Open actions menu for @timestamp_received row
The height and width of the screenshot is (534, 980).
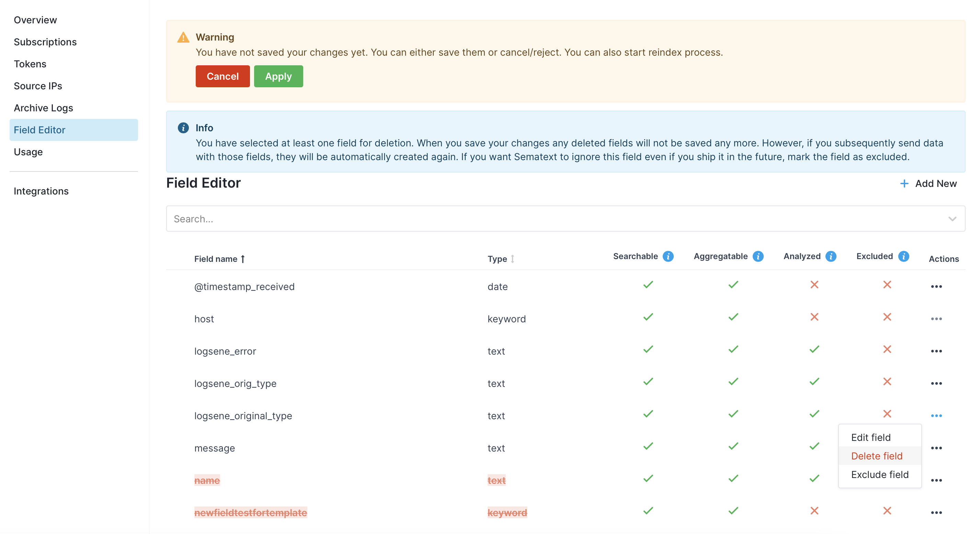pyautogui.click(x=936, y=287)
